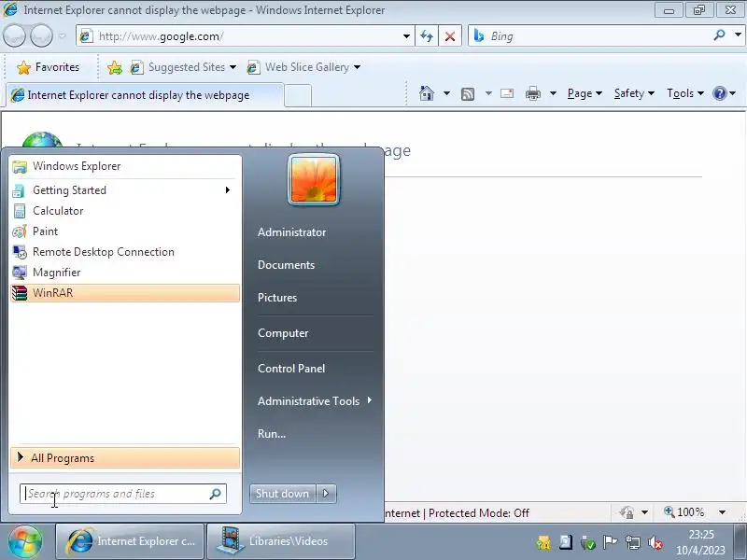Viewport: 747px width, 560px height.
Task: Open a new blank tab
Action: (x=298, y=96)
